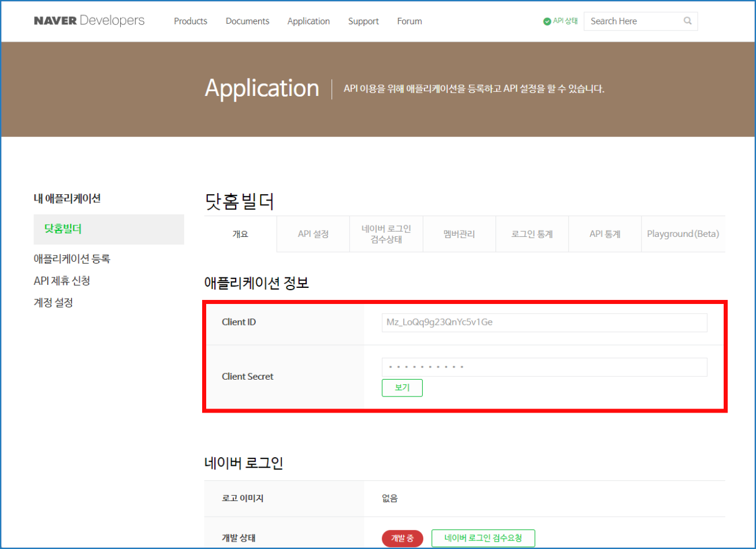Click the green API 상태 status icon
Viewport: 756px width, 549px height.
[547, 21]
